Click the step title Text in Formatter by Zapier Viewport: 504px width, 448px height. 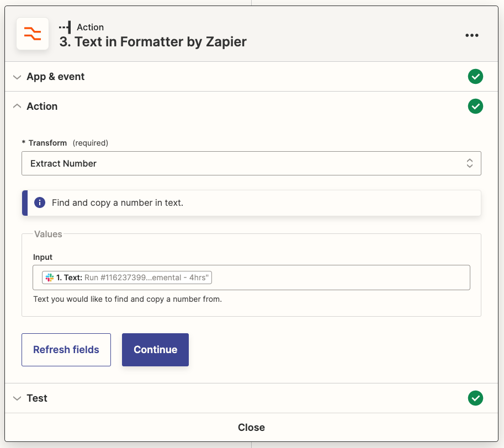[x=152, y=42]
